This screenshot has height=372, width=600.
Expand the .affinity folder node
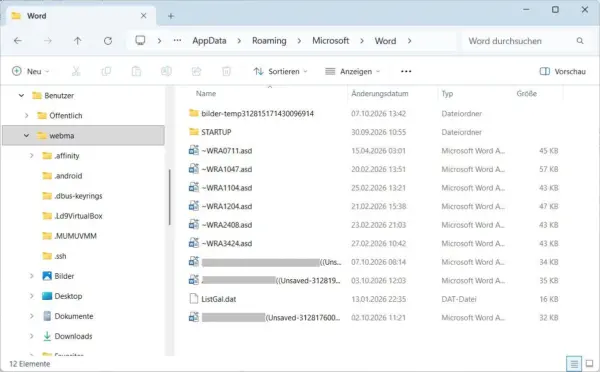click(32, 156)
